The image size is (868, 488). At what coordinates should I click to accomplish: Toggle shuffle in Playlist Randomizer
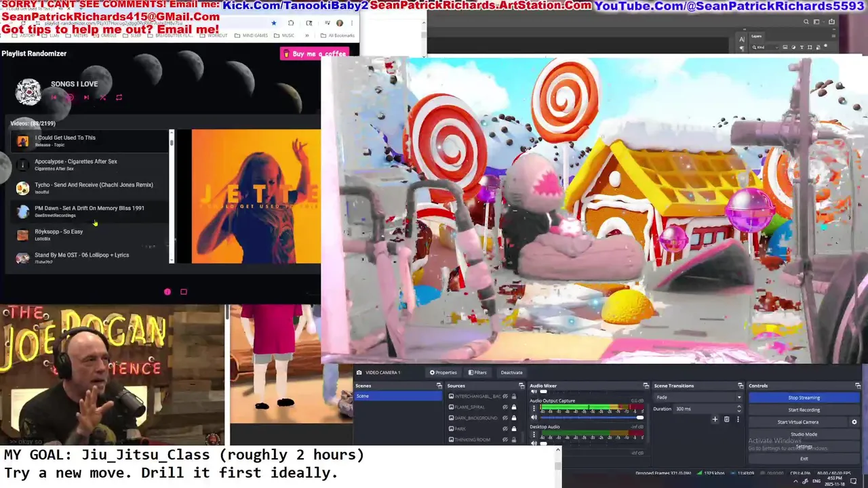point(102,98)
